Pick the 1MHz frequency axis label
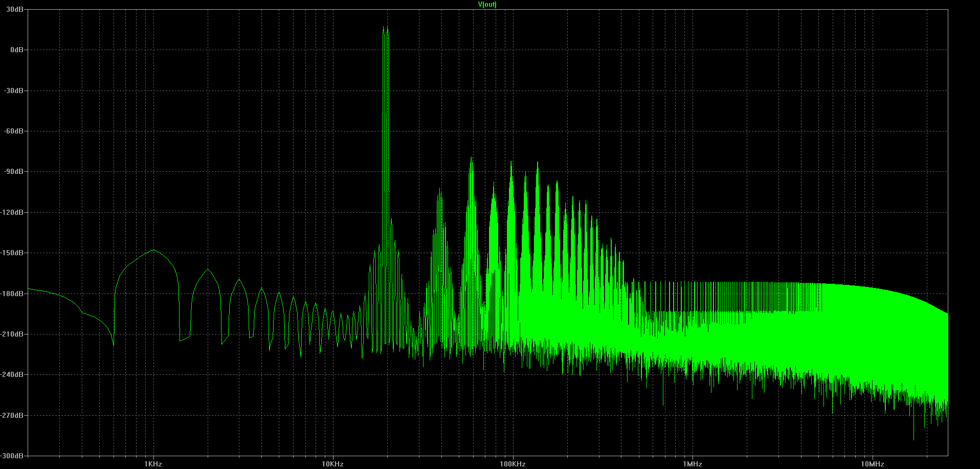980x469 pixels. click(x=692, y=464)
